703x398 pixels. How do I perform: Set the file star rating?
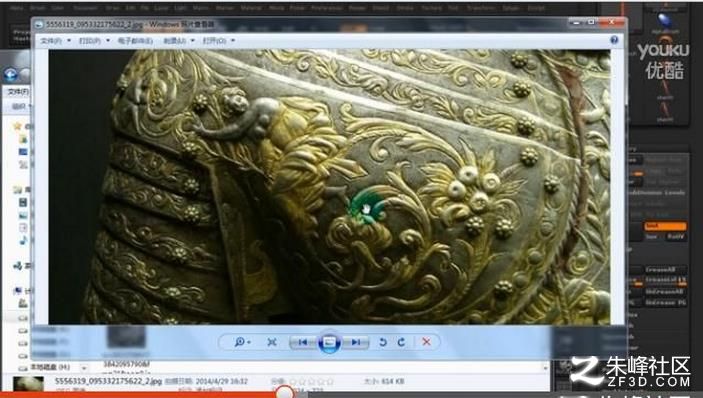click(311, 381)
